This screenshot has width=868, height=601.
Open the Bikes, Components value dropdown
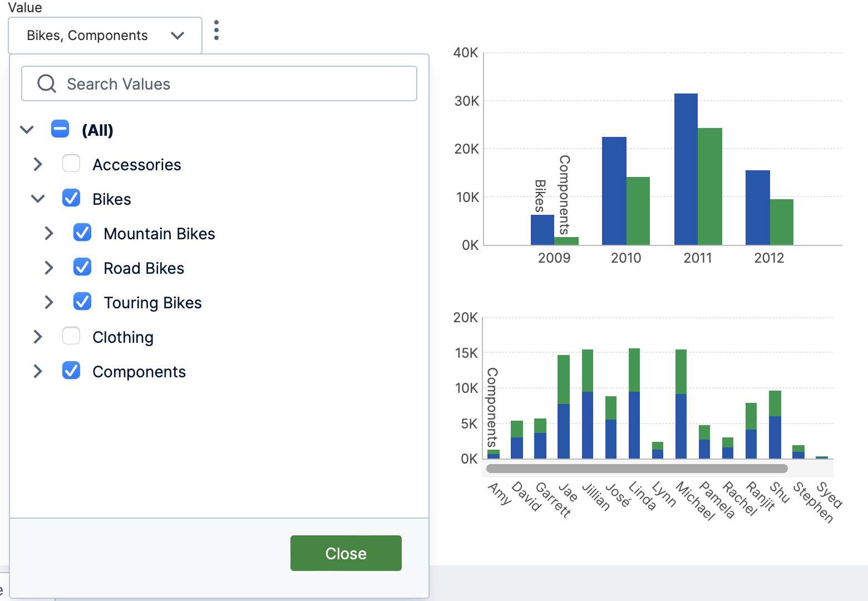pyautogui.click(x=105, y=36)
